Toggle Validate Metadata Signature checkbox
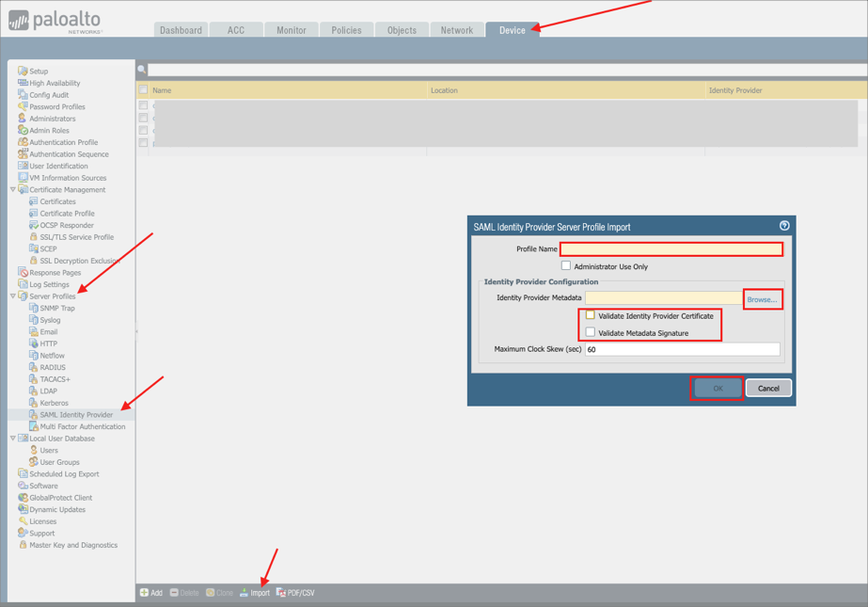Image resolution: width=868 pixels, height=607 pixels. (591, 332)
